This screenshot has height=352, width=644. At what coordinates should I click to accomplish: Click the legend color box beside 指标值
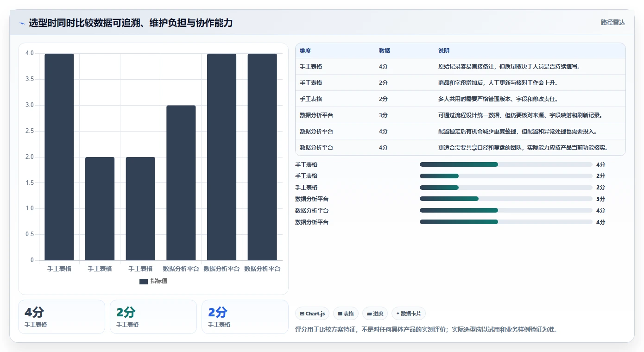[144, 281]
